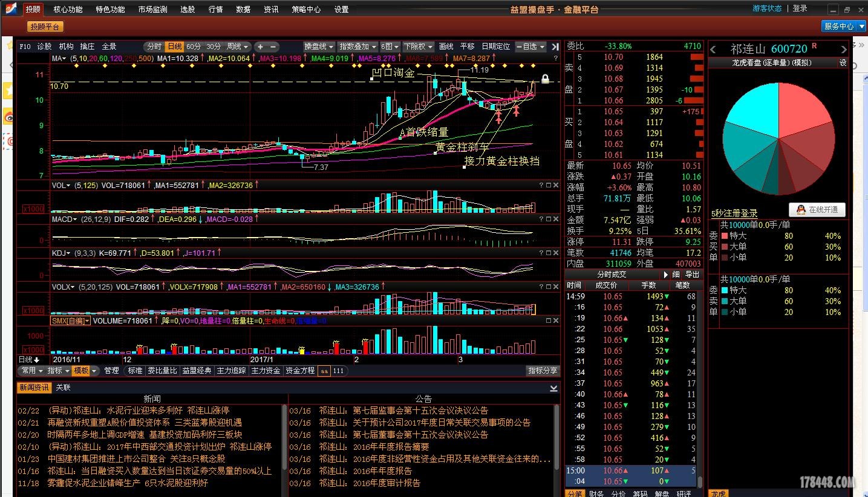Toggle the 画线 drawing mode
868x497 pixels.
[446, 47]
